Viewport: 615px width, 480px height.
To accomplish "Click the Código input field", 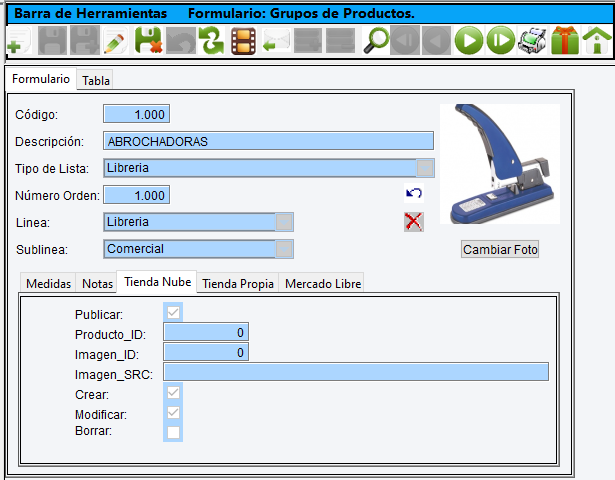I will coord(136,114).
